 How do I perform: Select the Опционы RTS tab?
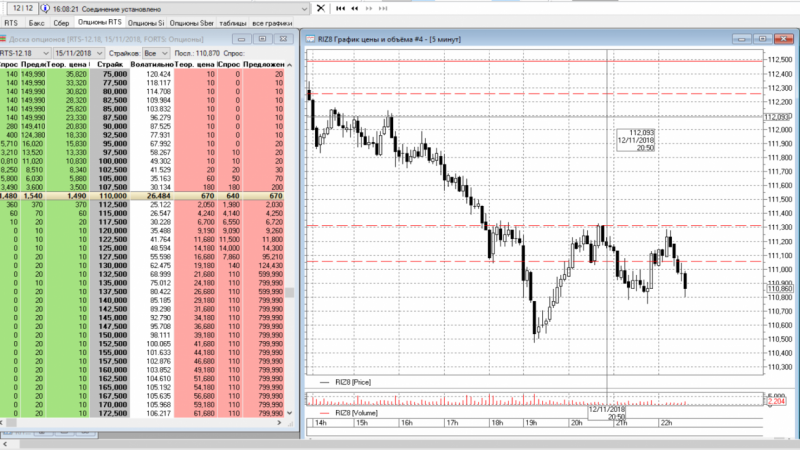coord(99,22)
